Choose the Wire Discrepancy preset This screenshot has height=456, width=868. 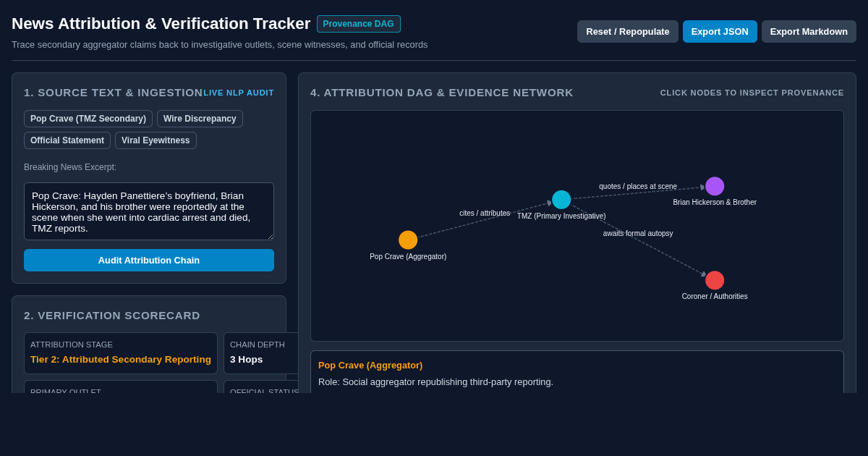point(200,119)
